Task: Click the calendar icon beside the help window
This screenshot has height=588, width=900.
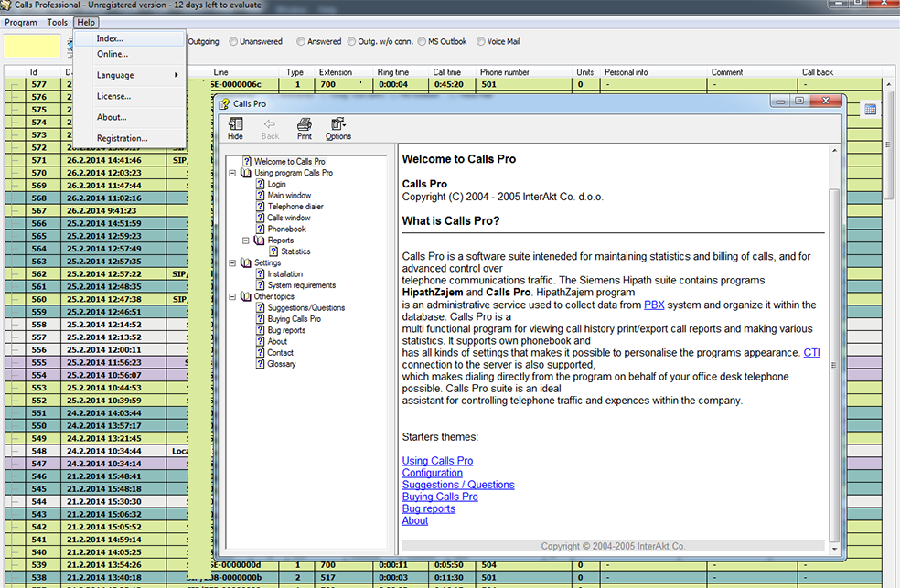Action: coord(870,110)
